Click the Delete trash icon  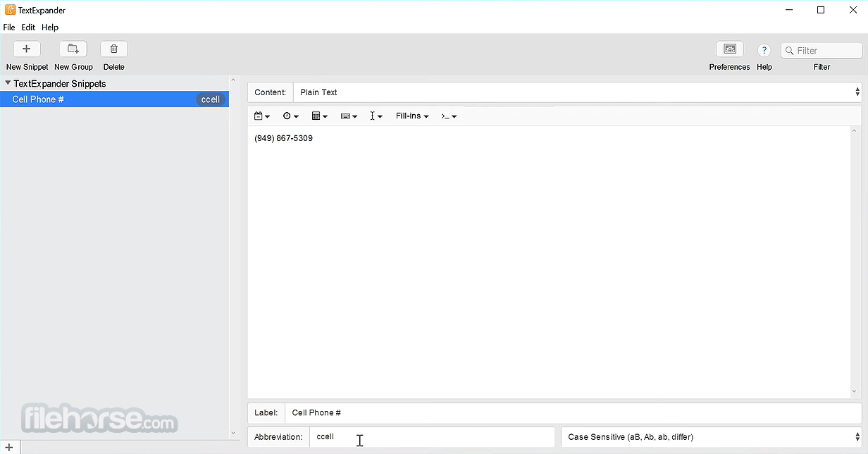[x=113, y=49]
